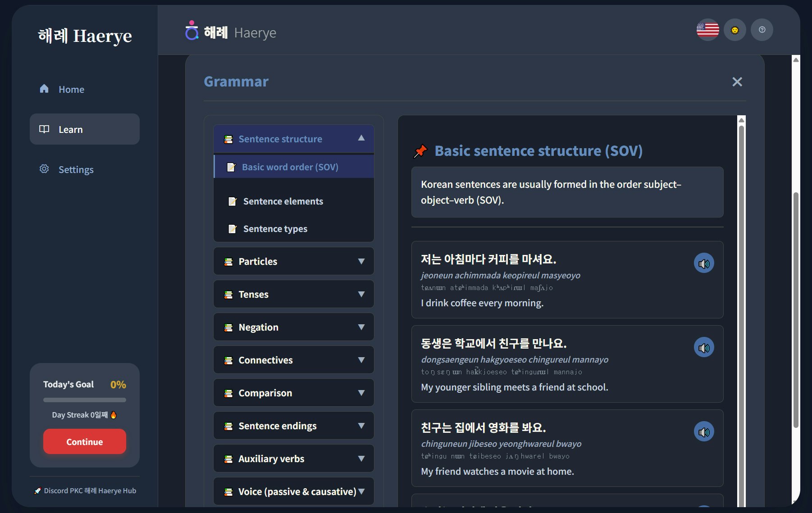Click the pin icon next to the lesson title
Image resolution: width=812 pixels, height=513 pixels.
(420, 150)
